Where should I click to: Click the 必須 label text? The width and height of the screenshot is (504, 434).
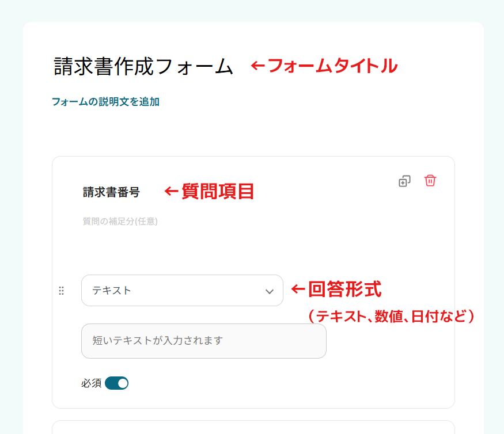[92, 383]
